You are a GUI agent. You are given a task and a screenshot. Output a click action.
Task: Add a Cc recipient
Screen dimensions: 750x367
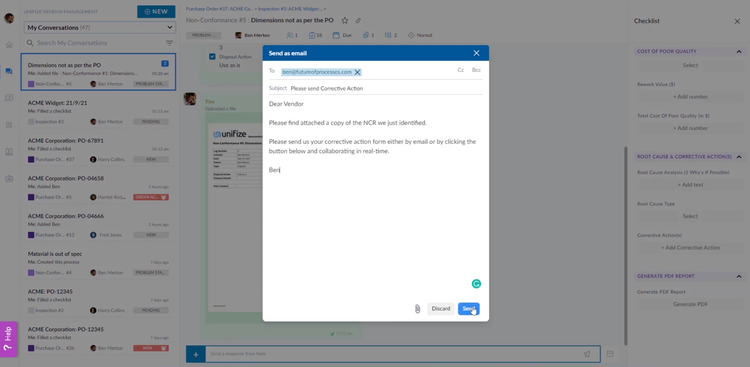(x=461, y=70)
